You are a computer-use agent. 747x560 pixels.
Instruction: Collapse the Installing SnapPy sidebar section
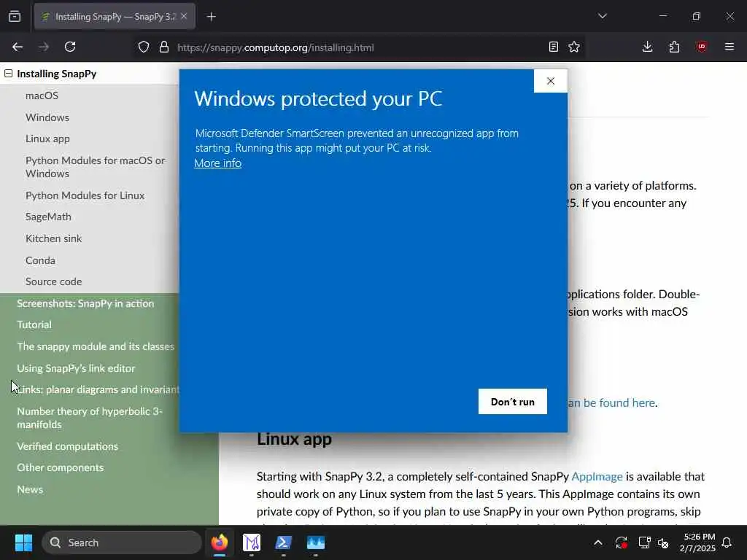pyautogui.click(x=9, y=74)
